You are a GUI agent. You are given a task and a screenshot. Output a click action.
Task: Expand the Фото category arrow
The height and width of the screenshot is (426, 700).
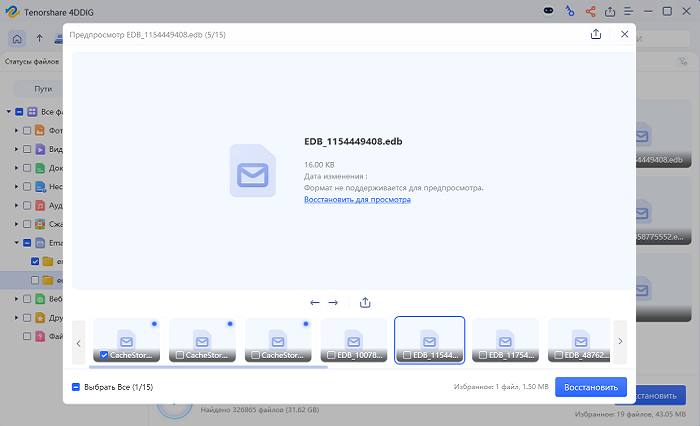click(17, 130)
